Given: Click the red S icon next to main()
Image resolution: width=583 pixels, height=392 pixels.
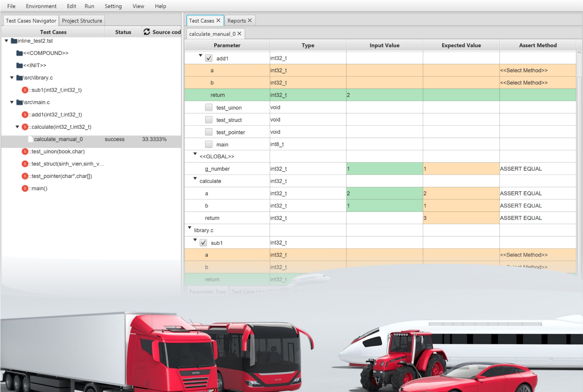Looking at the screenshot, I should (x=25, y=188).
